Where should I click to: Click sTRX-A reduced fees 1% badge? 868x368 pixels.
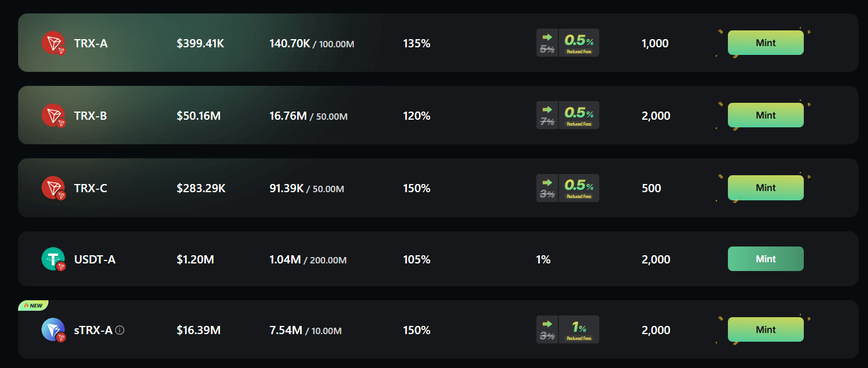(567, 330)
